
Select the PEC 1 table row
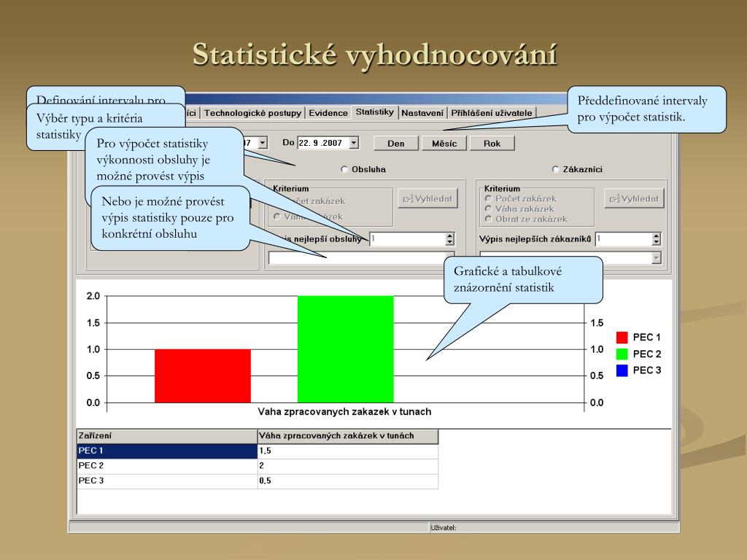pos(258,451)
